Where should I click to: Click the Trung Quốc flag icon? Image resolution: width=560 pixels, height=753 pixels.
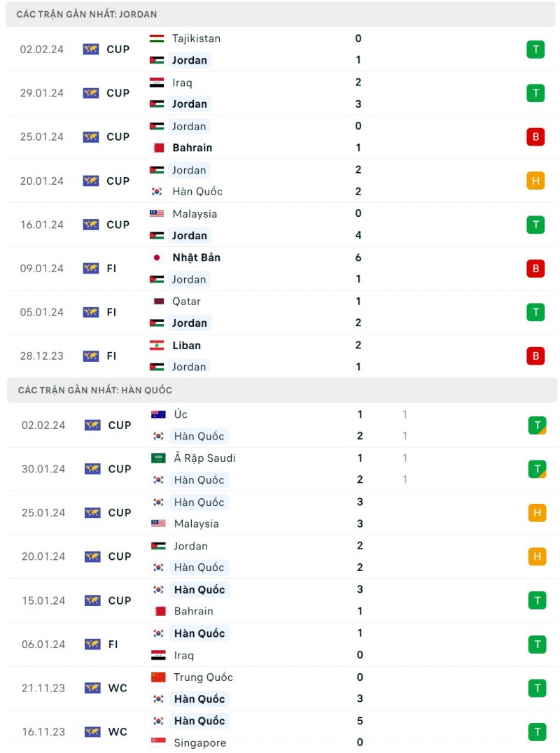click(x=158, y=677)
